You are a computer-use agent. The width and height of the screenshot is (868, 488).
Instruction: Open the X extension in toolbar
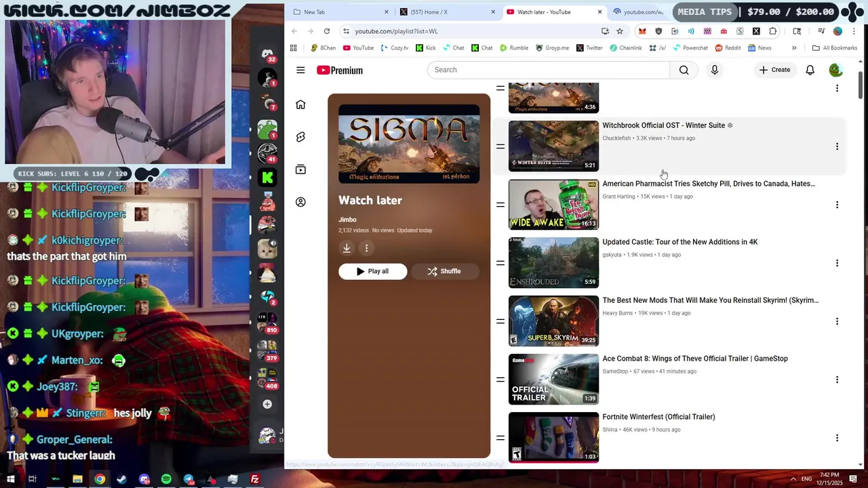pos(756,31)
